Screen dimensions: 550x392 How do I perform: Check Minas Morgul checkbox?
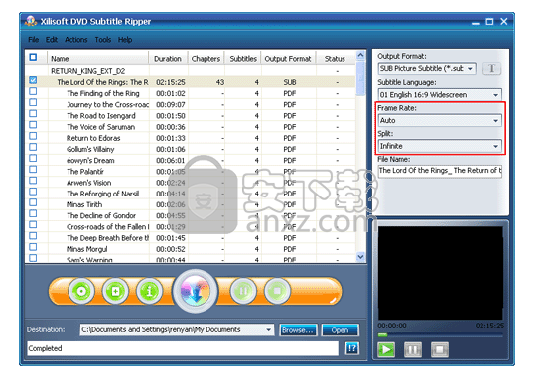coord(33,247)
